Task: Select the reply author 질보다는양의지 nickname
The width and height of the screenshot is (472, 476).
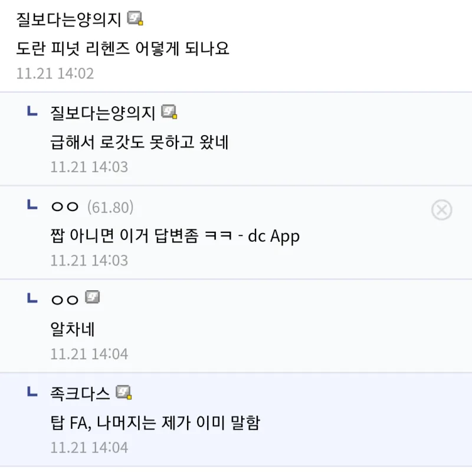Action: point(103,113)
